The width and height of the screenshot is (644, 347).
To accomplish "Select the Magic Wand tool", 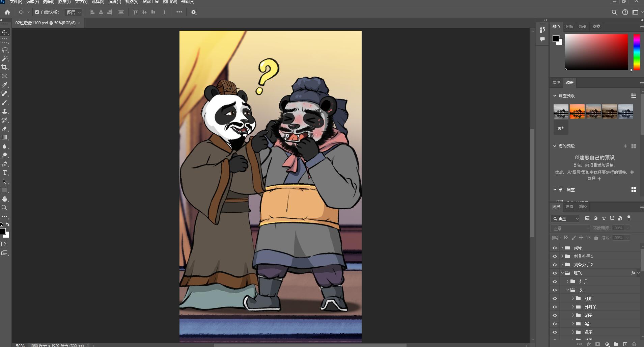I will (5, 58).
